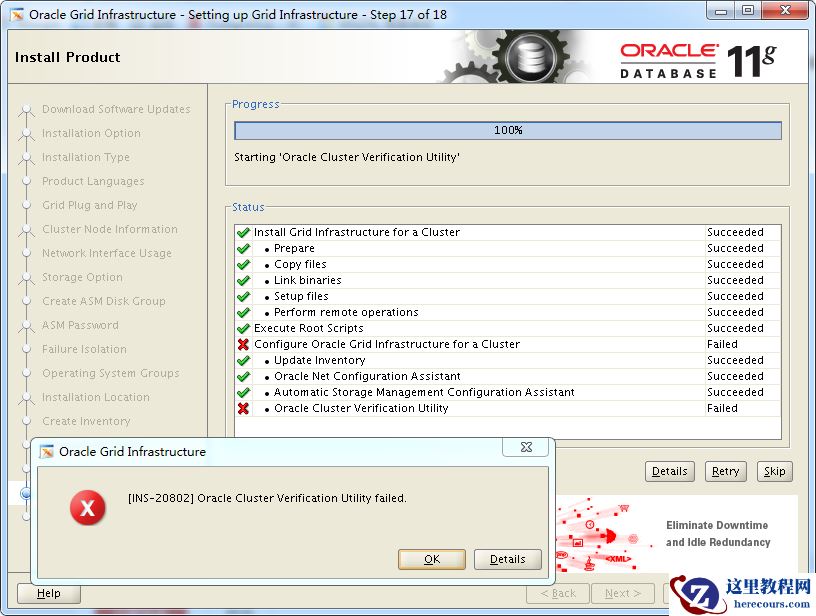Click the red error icon in the dialog
Screen dimensions: 816x616
87,508
